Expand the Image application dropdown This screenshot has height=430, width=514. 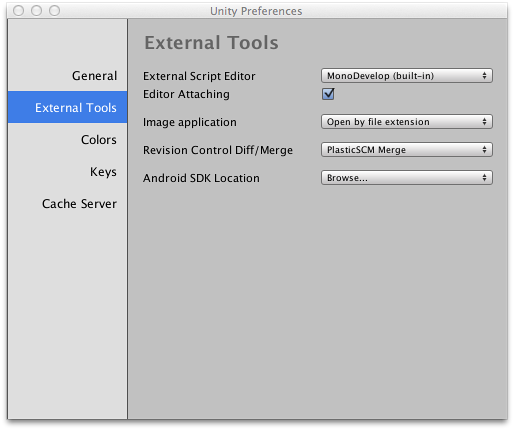click(x=407, y=122)
